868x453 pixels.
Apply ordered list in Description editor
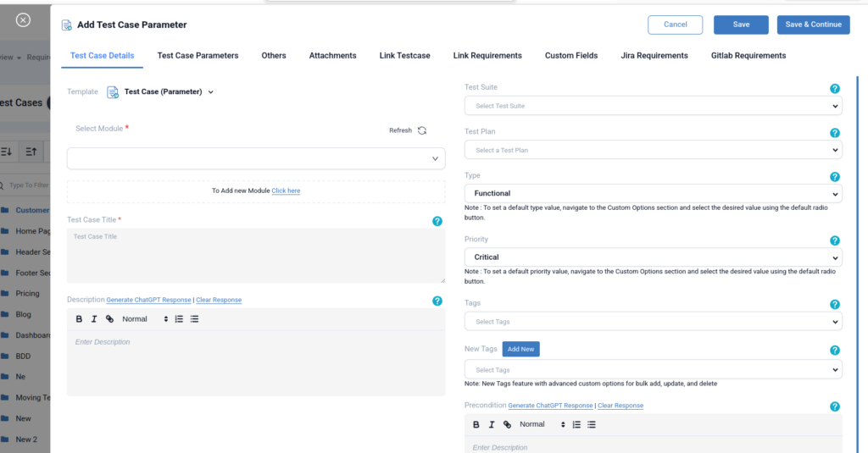click(179, 319)
